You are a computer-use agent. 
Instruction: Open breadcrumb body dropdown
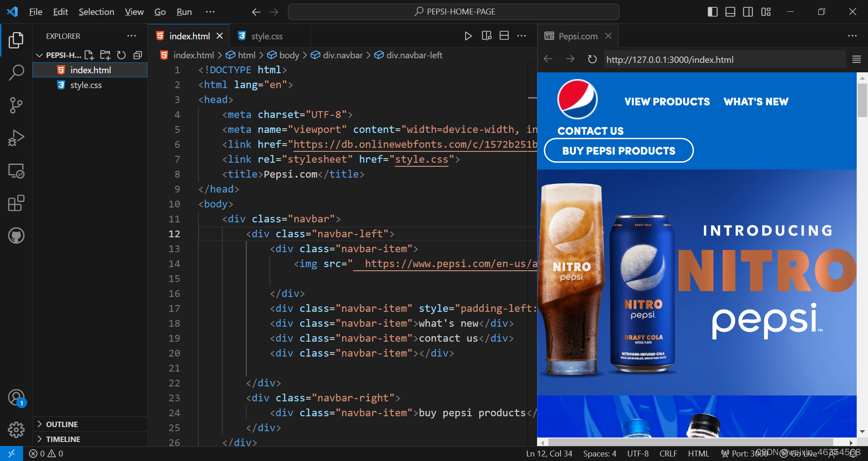pos(283,55)
